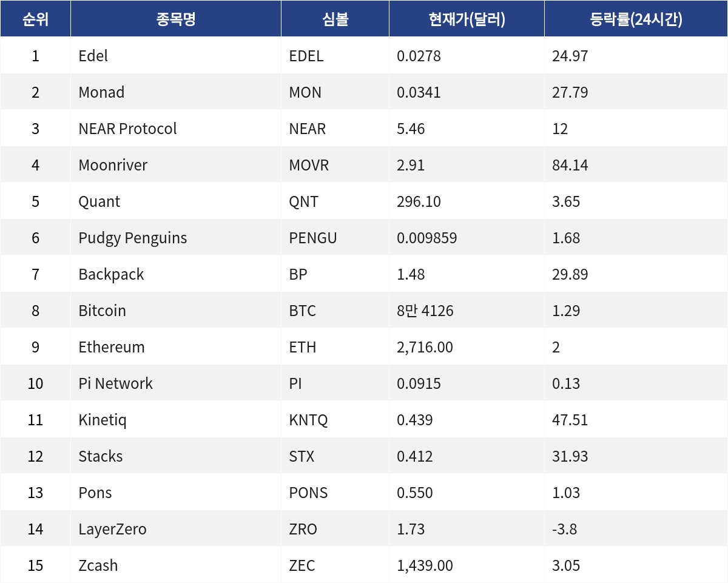Click Kinetiq change rate 47.51
Image resolution: width=728 pixels, height=583 pixels.
tap(570, 420)
